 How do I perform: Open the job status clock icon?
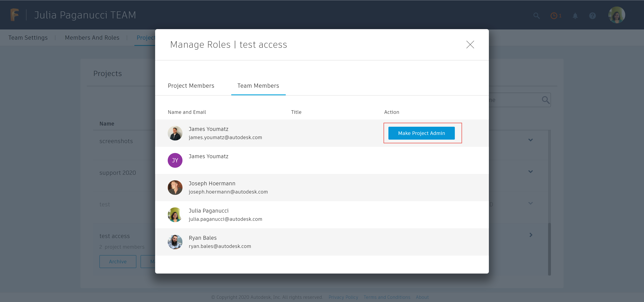[554, 16]
